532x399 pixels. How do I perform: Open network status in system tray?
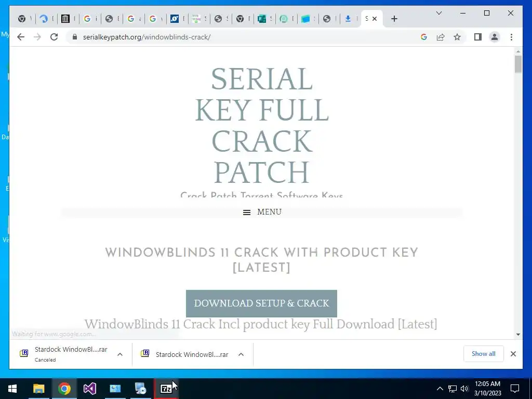[x=452, y=389]
